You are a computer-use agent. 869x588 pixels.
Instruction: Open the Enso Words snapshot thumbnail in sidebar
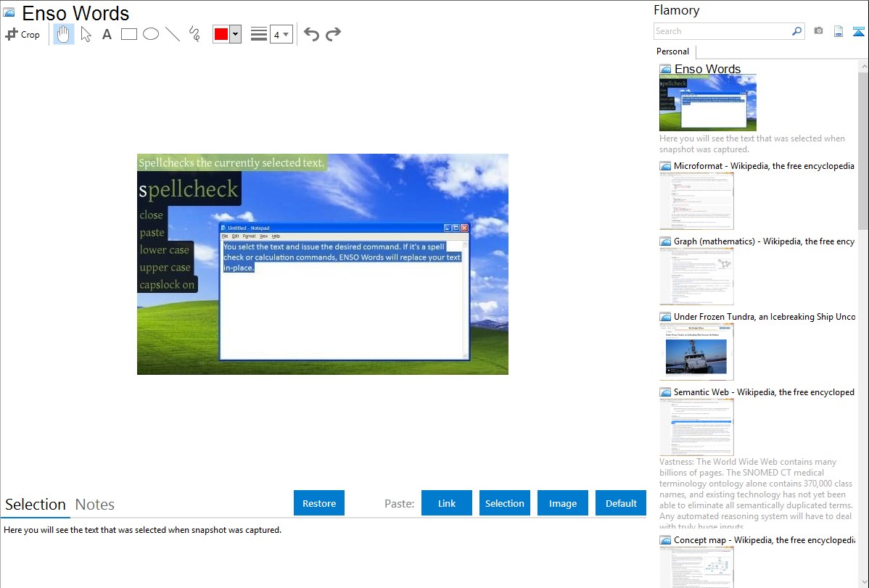[x=708, y=103]
